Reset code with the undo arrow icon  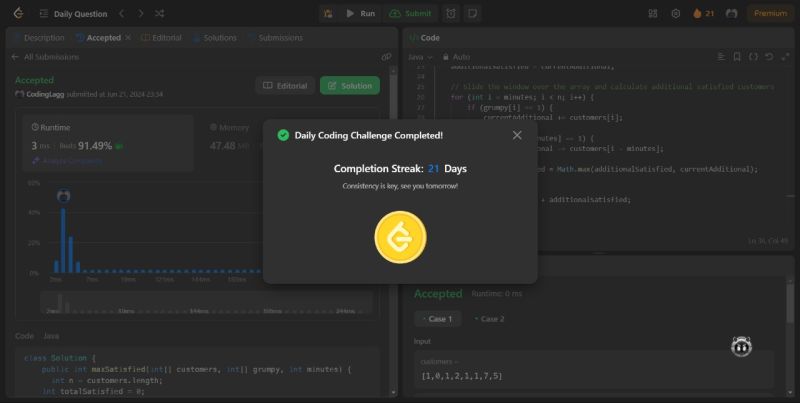click(769, 57)
